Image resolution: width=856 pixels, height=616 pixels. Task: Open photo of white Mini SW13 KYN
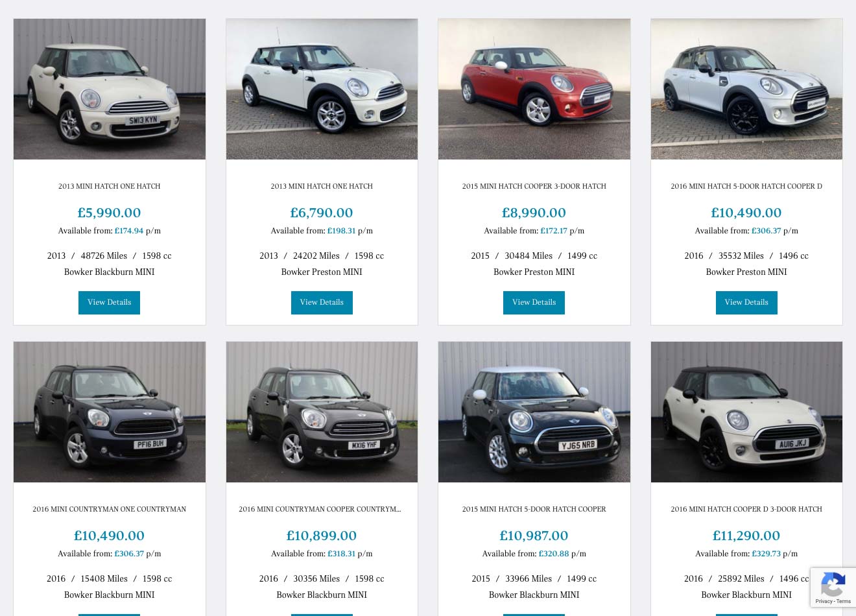[110, 89]
